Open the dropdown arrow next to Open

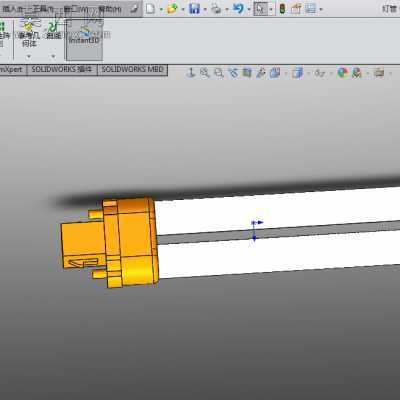click(183, 9)
